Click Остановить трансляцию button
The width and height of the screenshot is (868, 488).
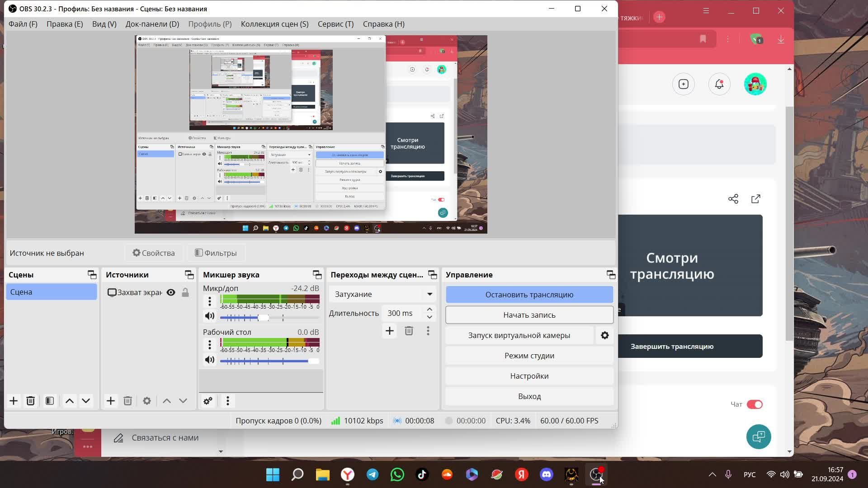pyautogui.click(x=529, y=295)
